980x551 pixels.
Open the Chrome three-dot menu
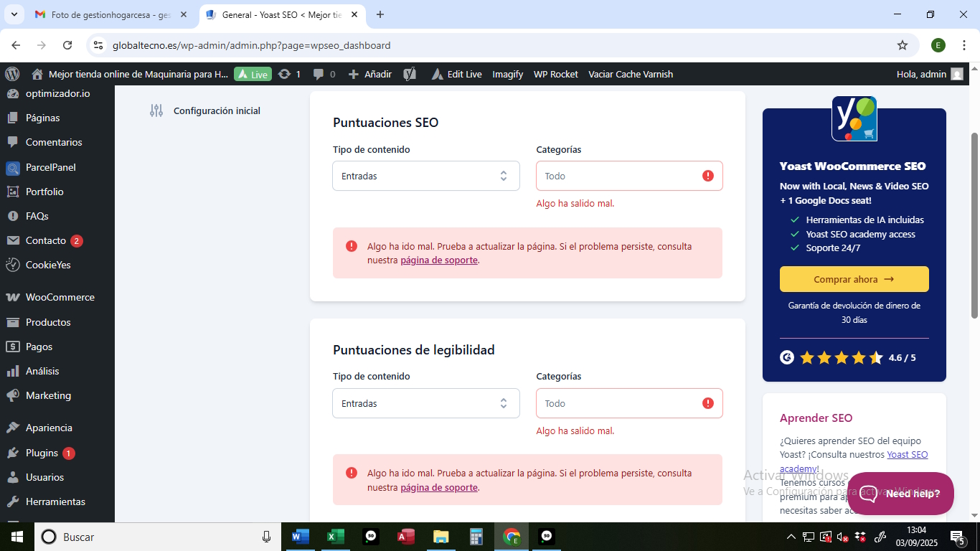click(x=964, y=45)
